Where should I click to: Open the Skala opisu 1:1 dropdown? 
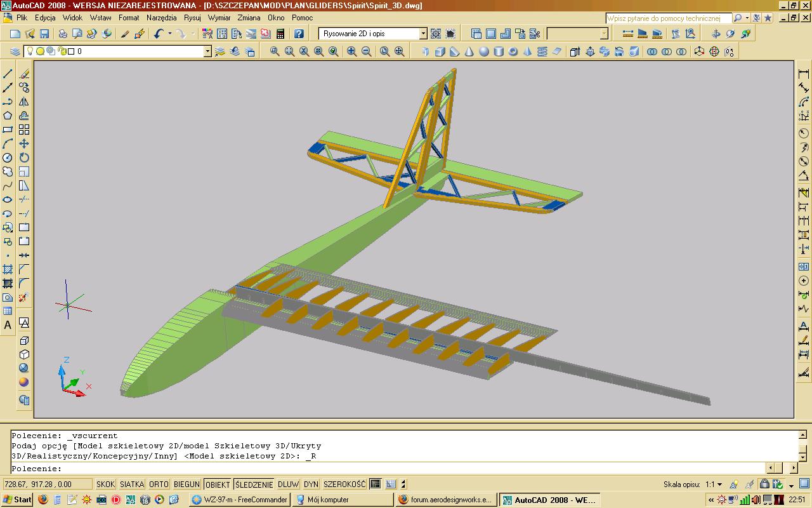click(719, 485)
